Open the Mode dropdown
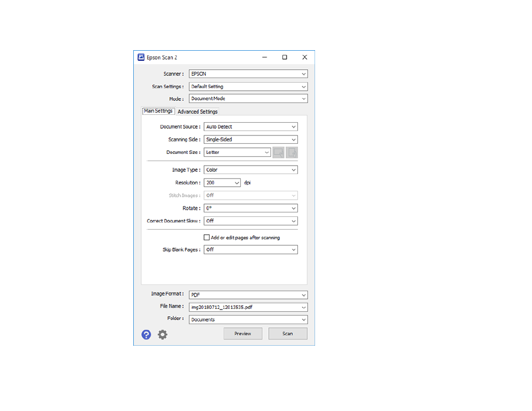 (x=248, y=99)
